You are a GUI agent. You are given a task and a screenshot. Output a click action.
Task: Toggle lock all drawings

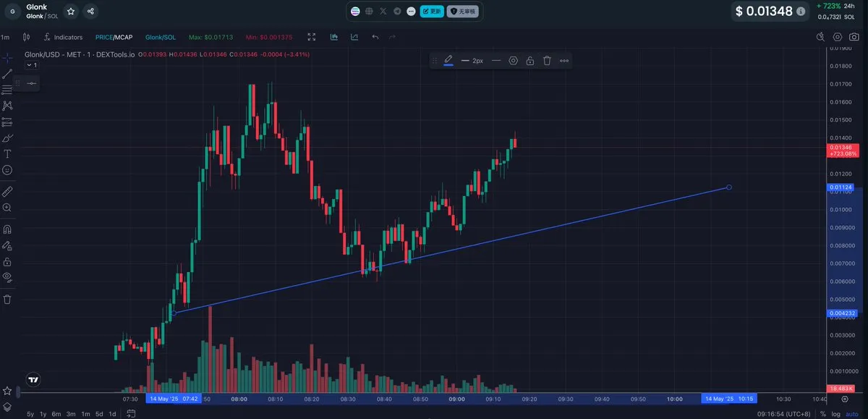7,261
